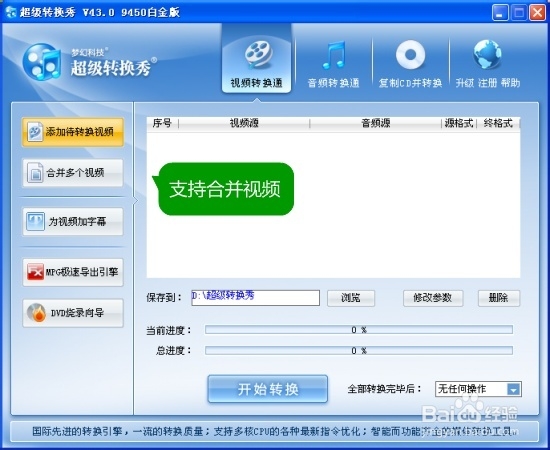Image resolution: width=550 pixels, height=450 pixels.
Task: Click the add-video icon on 添加待转换视频
Action: pyautogui.click(x=35, y=132)
